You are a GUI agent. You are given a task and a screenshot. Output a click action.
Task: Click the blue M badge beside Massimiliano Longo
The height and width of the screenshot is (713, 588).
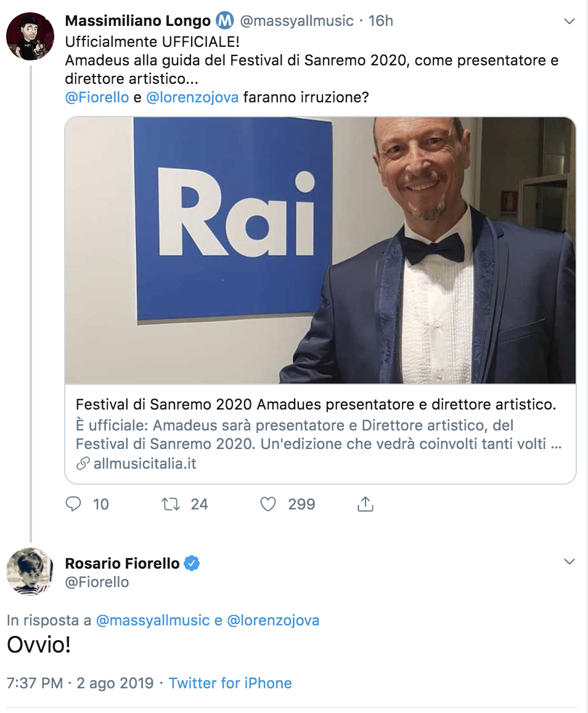click(x=225, y=21)
